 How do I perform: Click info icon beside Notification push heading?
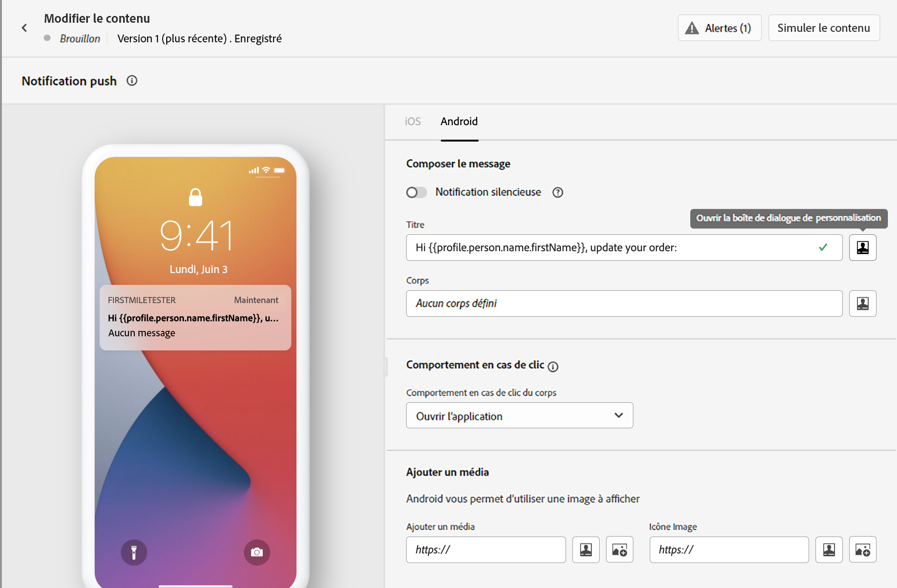[132, 81]
